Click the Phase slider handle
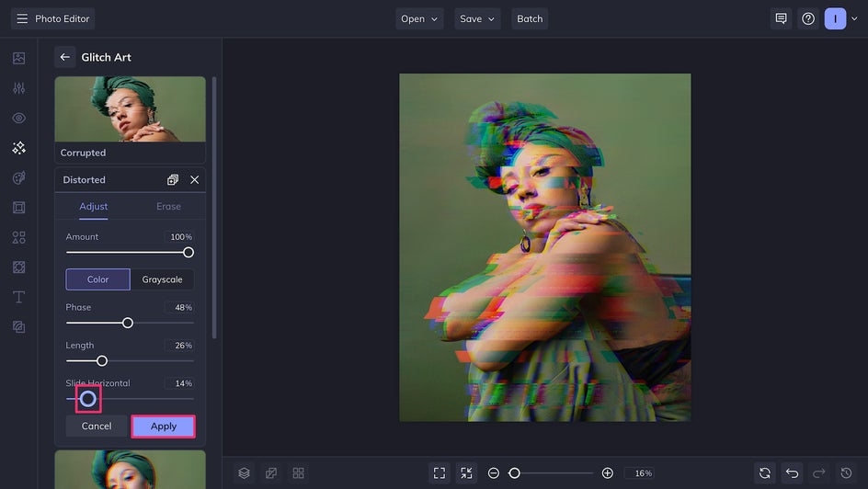Screen dimensions: 868x489 (x=127, y=323)
